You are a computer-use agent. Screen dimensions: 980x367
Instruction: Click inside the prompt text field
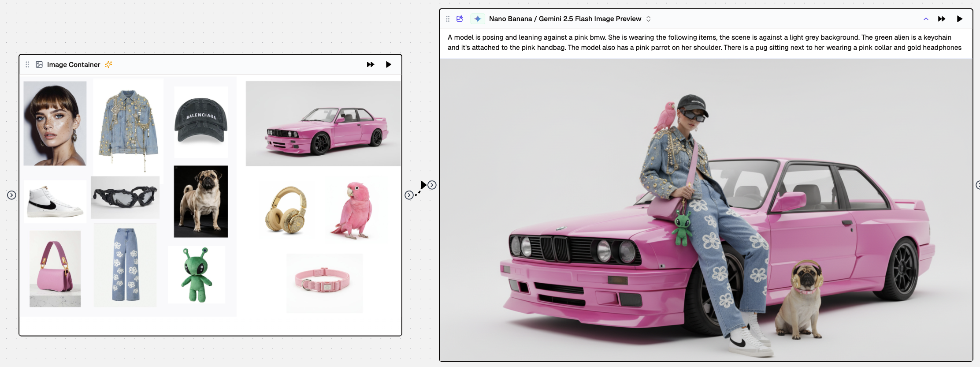point(705,42)
